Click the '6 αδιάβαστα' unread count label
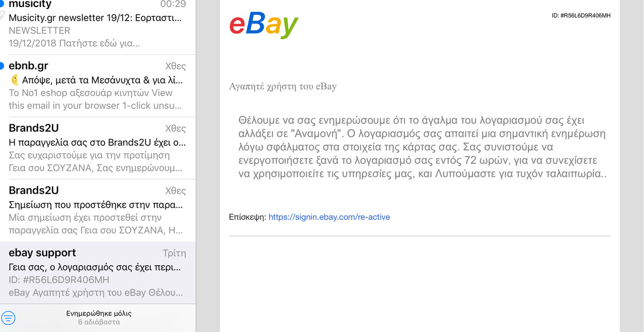 pos(99,322)
